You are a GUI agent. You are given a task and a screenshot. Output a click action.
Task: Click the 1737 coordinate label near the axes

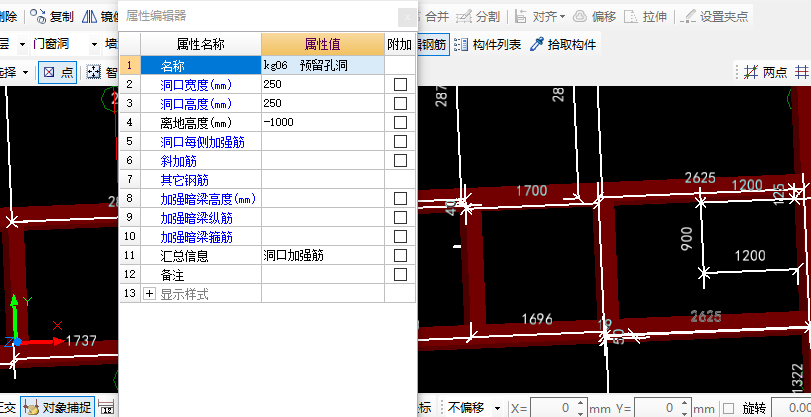point(81,341)
